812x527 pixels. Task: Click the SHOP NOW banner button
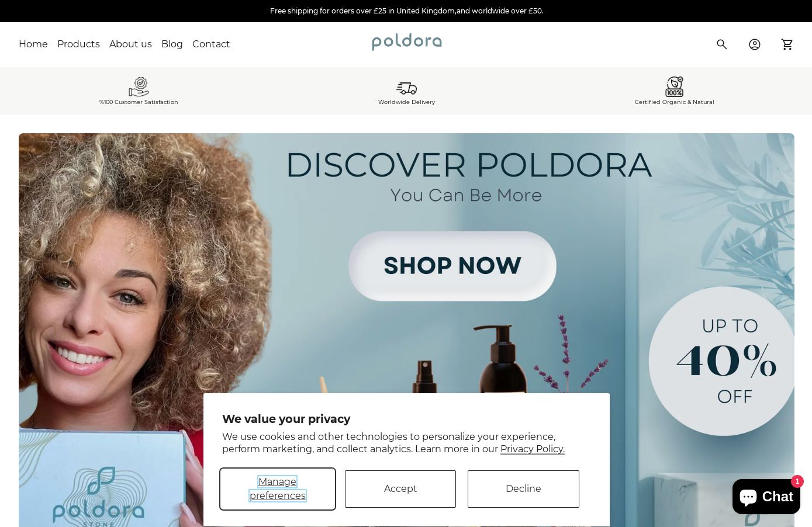coord(452,266)
